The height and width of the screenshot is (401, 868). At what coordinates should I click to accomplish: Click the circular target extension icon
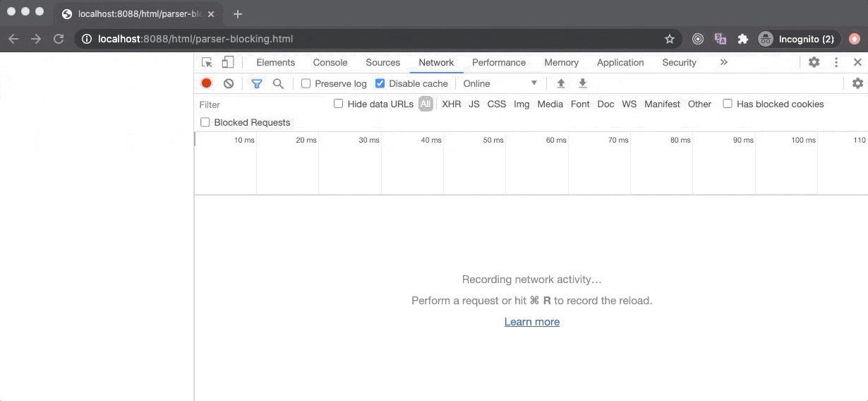[698, 39]
